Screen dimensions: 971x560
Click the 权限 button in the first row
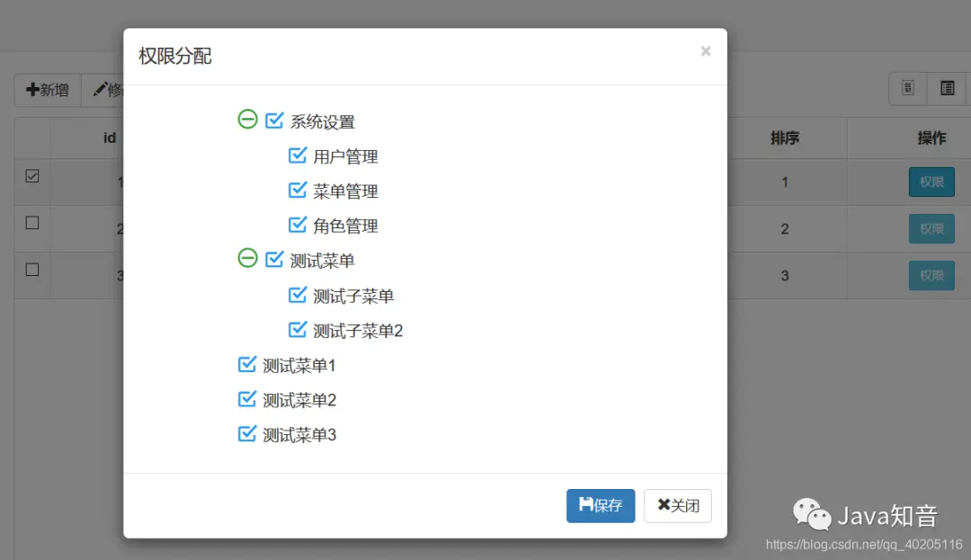click(x=931, y=182)
